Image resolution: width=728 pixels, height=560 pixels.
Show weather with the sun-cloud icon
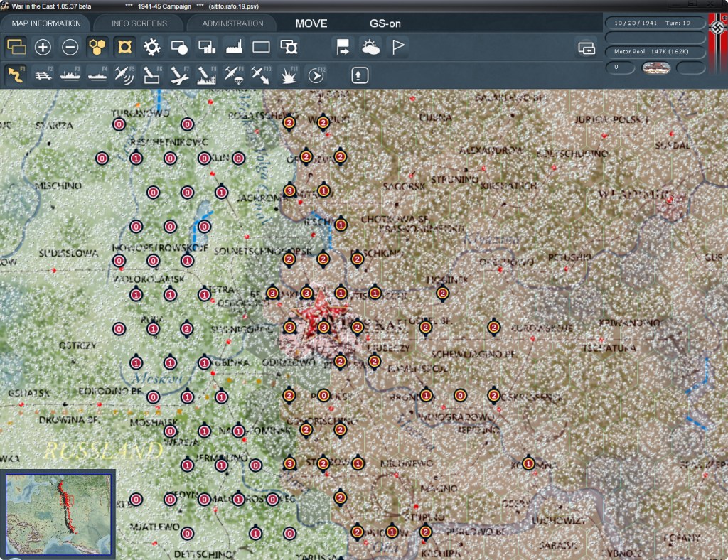click(x=370, y=47)
